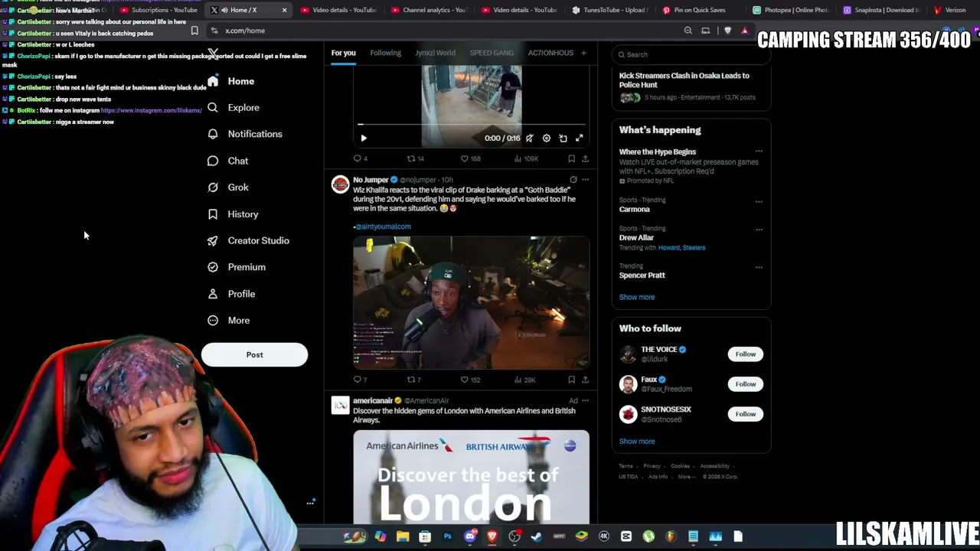
Task: Switch to Channel analytics YouTube browser tab
Action: pyautogui.click(x=429, y=10)
